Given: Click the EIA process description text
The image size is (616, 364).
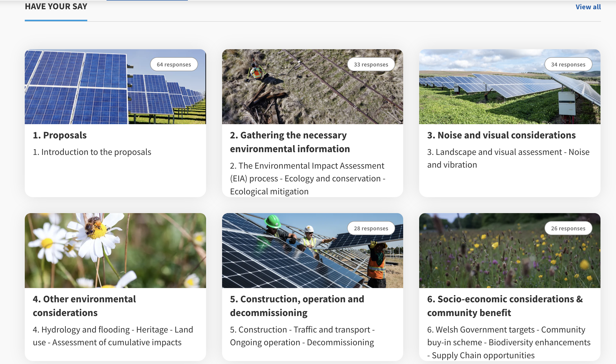Looking at the screenshot, I should [x=308, y=178].
